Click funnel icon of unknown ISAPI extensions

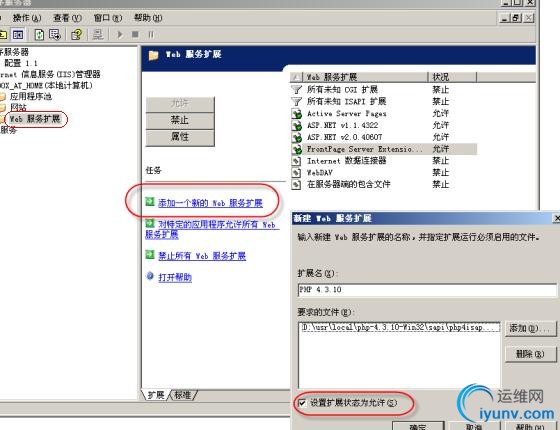tap(296, 101)
